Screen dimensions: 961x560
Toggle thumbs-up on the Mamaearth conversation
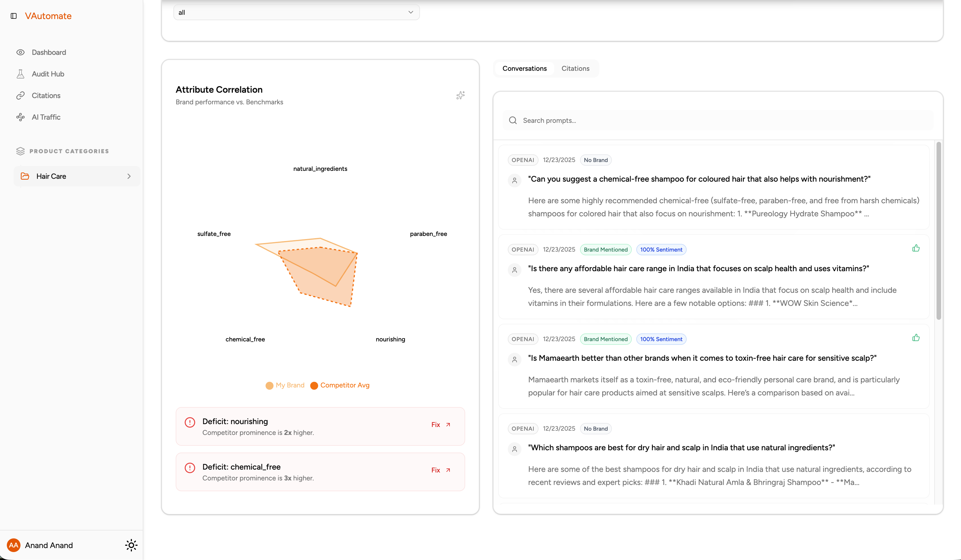(916, 337)
